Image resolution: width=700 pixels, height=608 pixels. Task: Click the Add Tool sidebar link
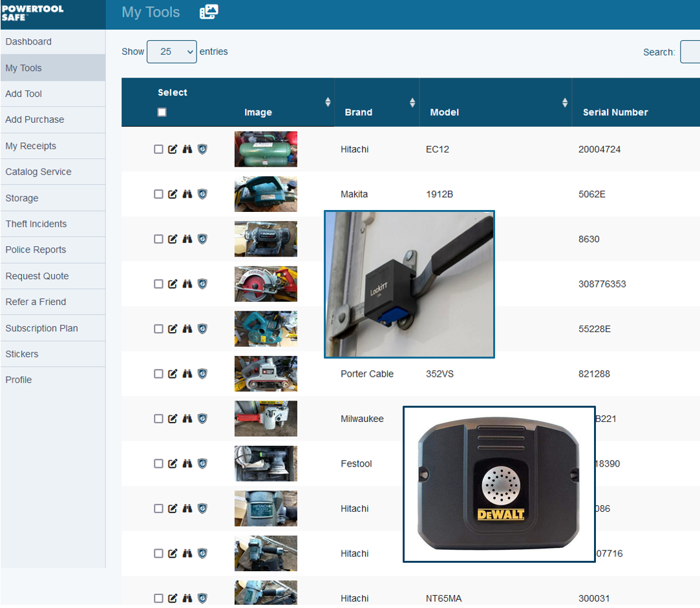pos(24,94)
